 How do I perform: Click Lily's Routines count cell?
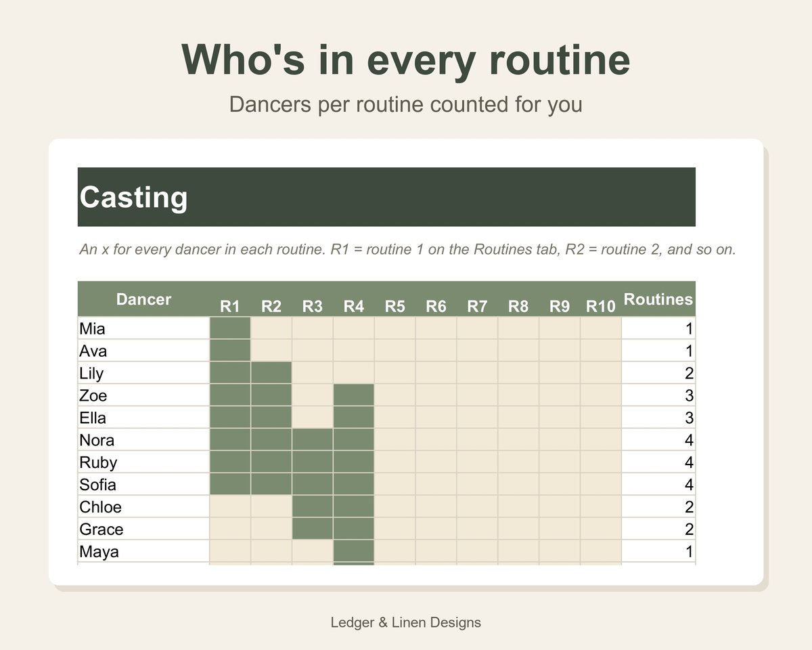658,373
